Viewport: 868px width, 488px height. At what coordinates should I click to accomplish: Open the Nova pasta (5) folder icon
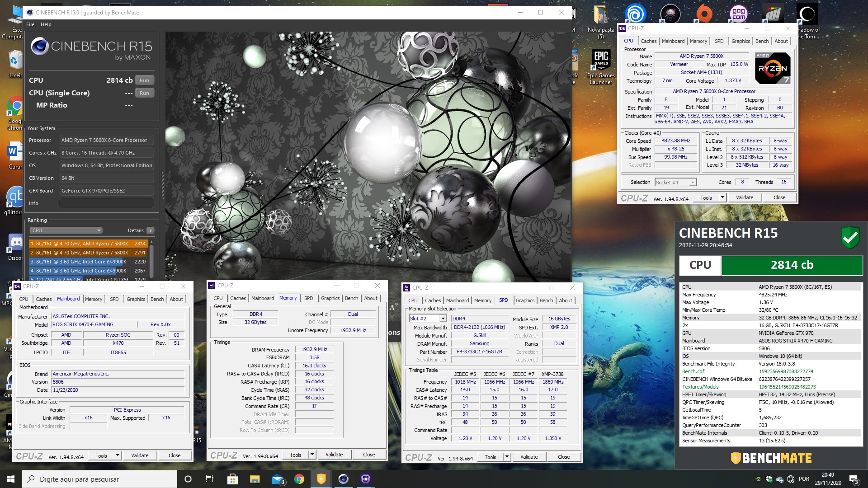[601, 21]
